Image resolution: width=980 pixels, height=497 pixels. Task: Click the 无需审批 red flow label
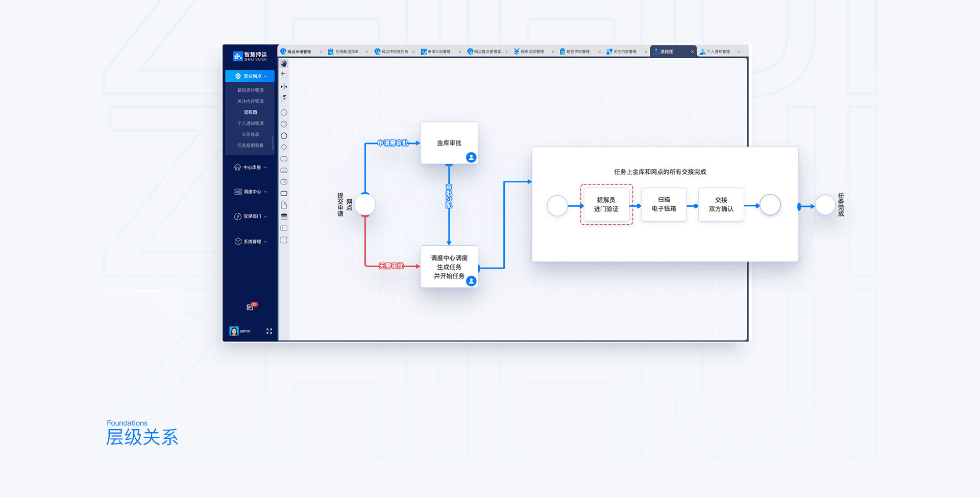click(391, 266)
